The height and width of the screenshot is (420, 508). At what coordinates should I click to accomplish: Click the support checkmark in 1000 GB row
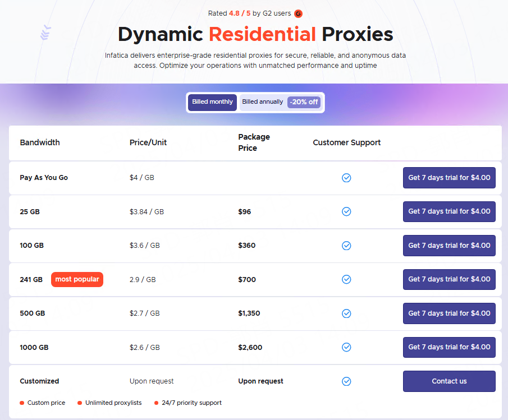[346, 347]
